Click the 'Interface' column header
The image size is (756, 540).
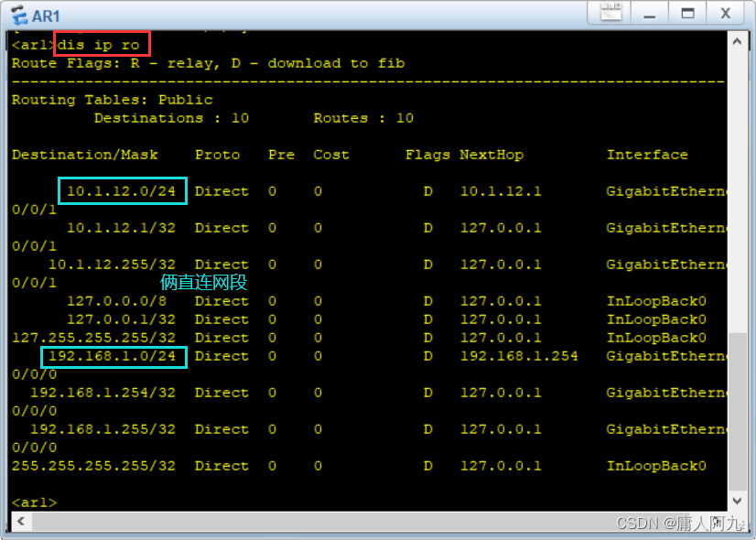[647, 155]
